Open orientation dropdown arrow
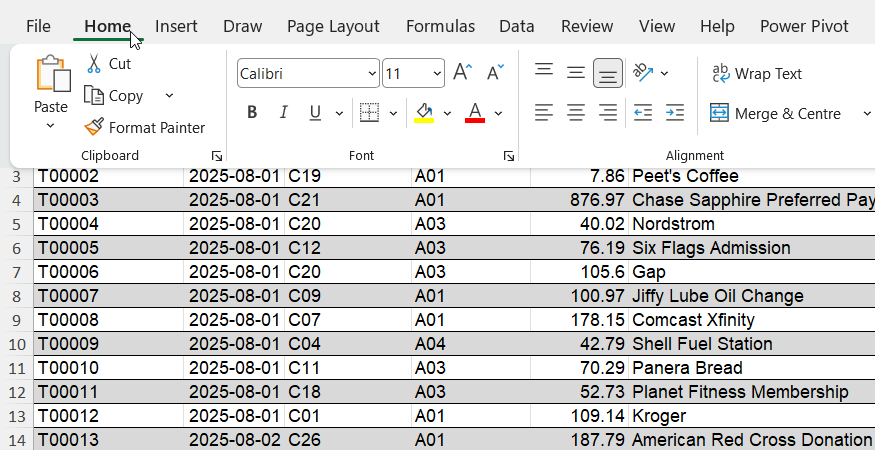Viewport: 875px width, 450px height. coord(664,73)
